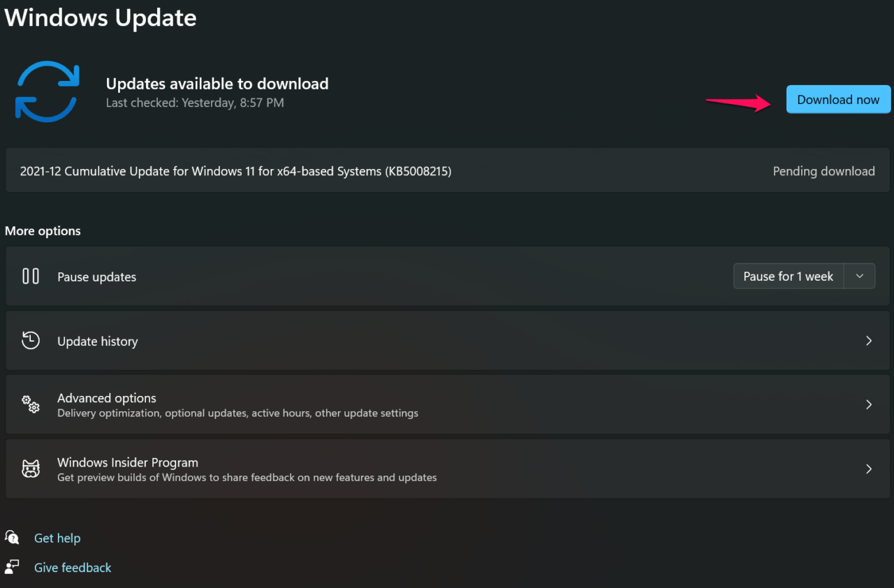Select the Windows Insider Program title

click(x=128, y=462)
